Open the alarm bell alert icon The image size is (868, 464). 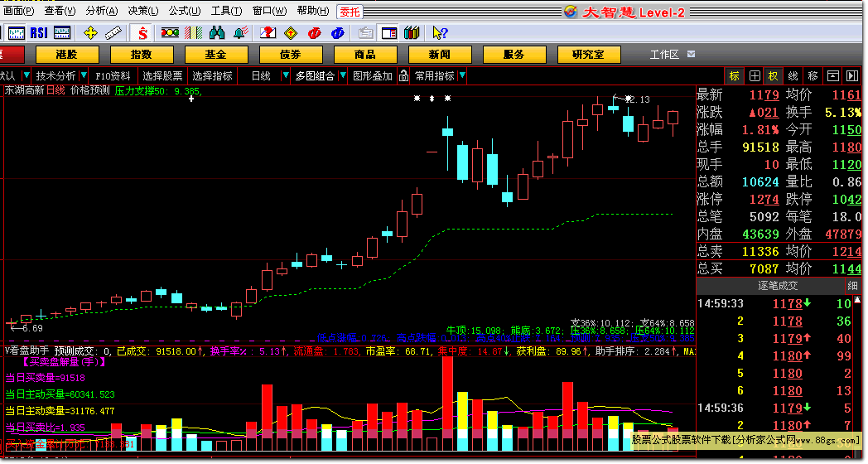click(x=240, y=33)
